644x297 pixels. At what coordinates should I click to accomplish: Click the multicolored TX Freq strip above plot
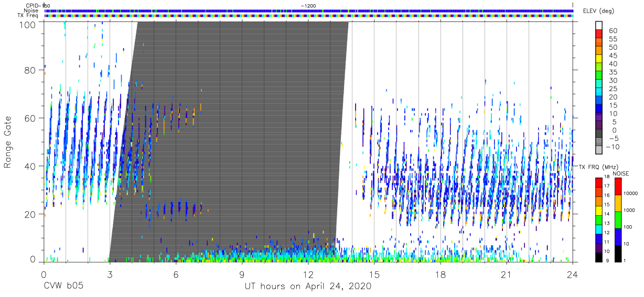coord(309,16)
